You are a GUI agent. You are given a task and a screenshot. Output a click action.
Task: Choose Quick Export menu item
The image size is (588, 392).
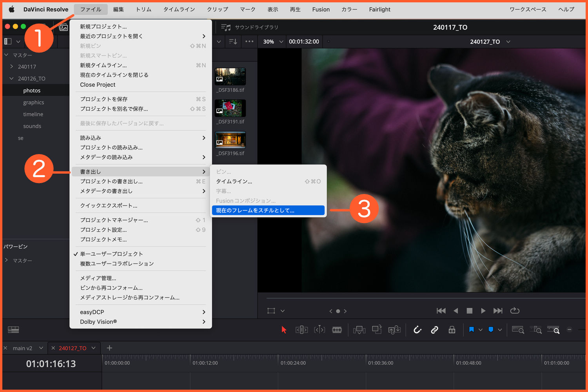tap(141, 205)
